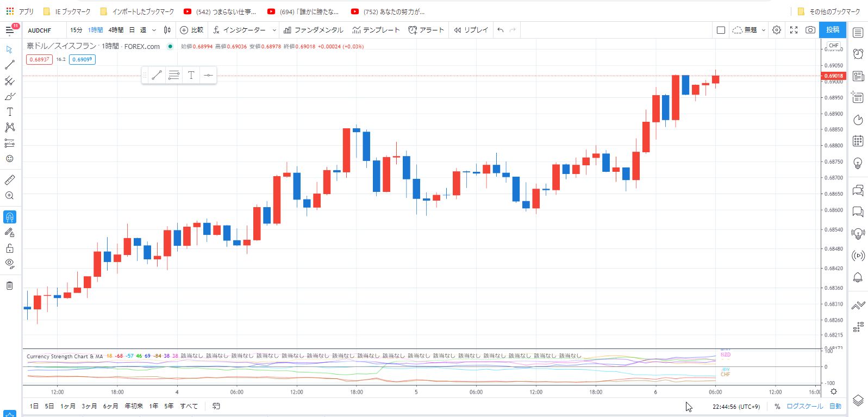
Task: Open the main hamburger menu
Action: click(x=10, y=30)
